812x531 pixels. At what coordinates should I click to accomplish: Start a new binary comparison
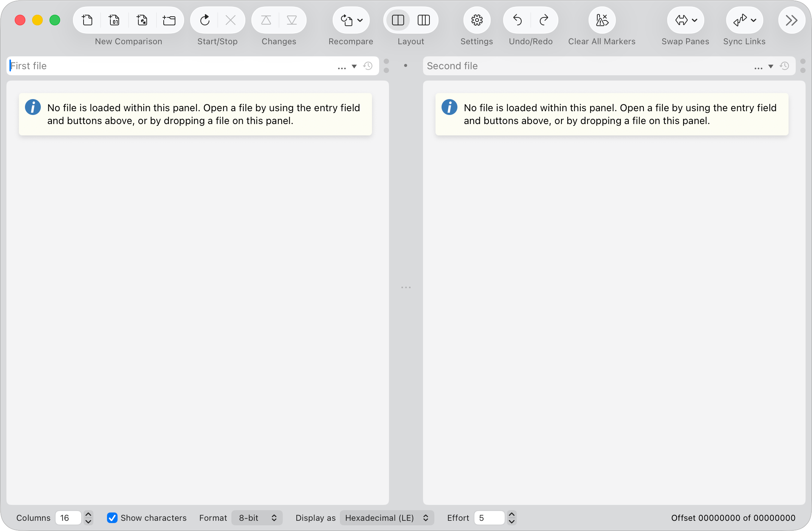click(114, 20)
